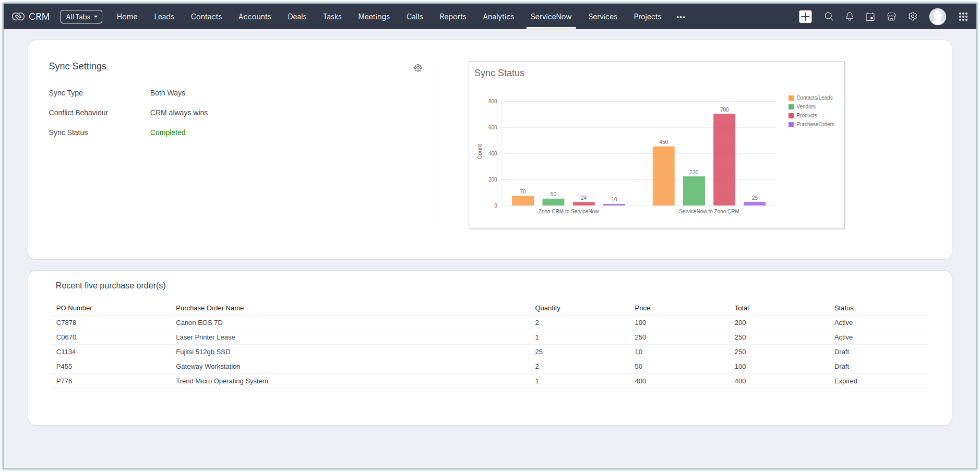This screenshot has height=472, width=980.
Task: Open the notifications bell icon
Action: pos(850,17)
